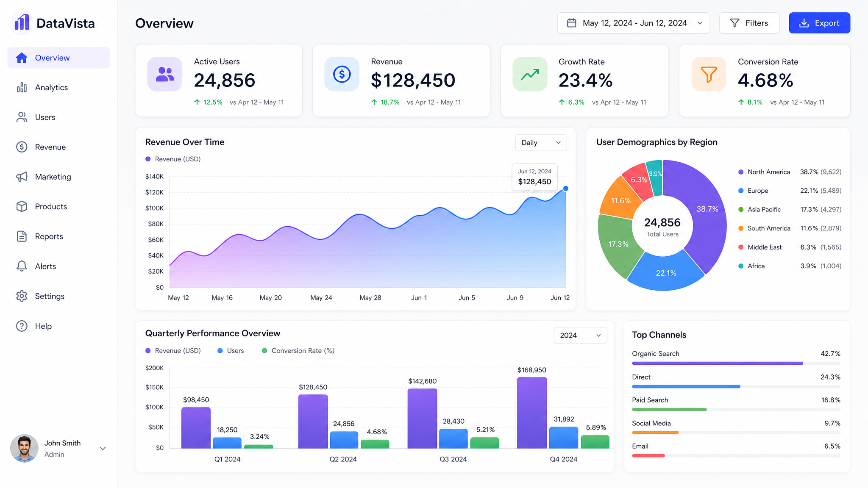Image resolution: width=868 pixels, height=488 pixels.
Task: Click the 4.68% Q2 2024 conversion bar
Action: click(x=375, y=444)
